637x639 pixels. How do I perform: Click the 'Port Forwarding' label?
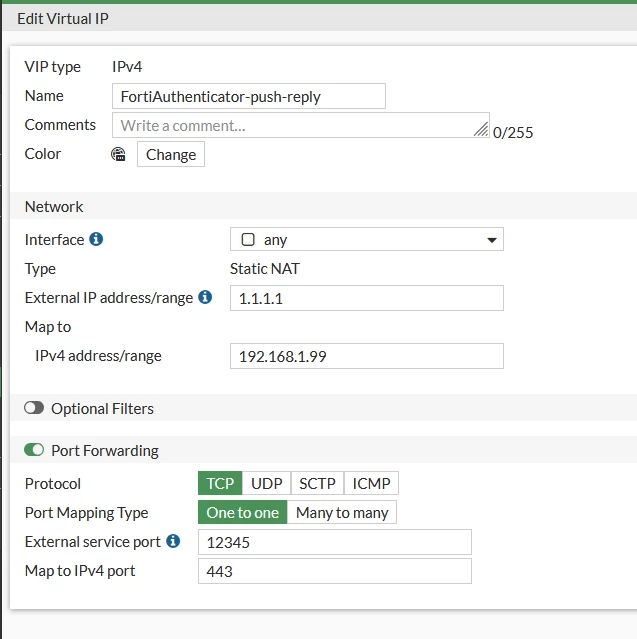point(105,450)
